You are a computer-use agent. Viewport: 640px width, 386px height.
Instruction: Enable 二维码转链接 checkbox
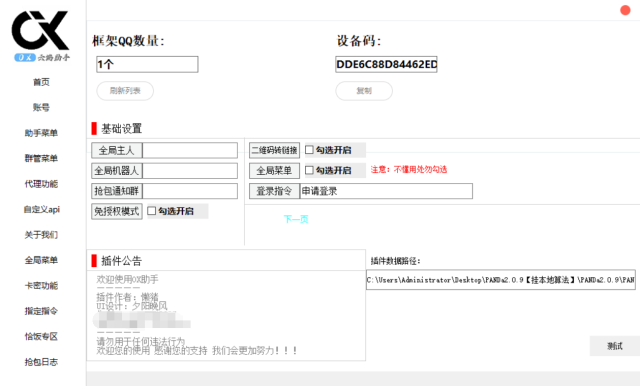coord(309,150)
